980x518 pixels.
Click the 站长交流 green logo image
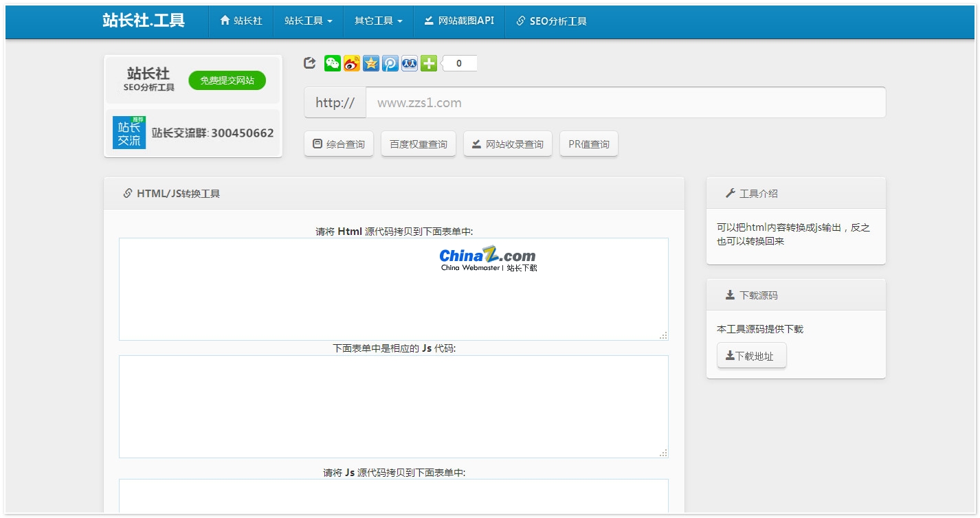pyautogui.click(x=129, y=133)
